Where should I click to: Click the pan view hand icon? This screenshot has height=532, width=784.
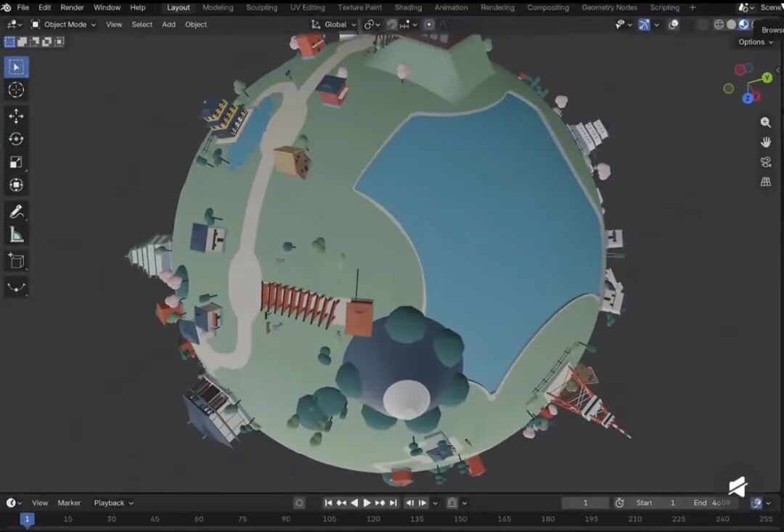click(766, 142)
